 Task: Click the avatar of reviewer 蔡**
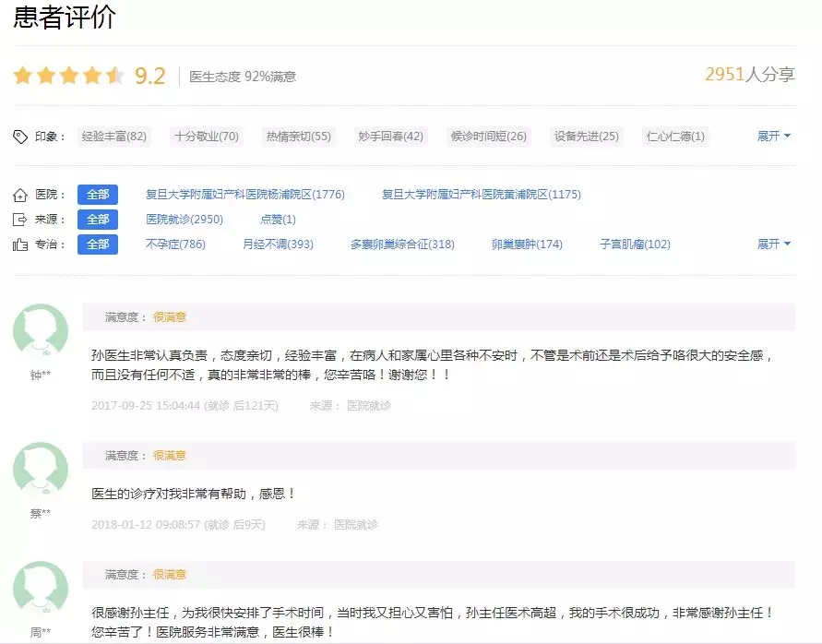40,470
